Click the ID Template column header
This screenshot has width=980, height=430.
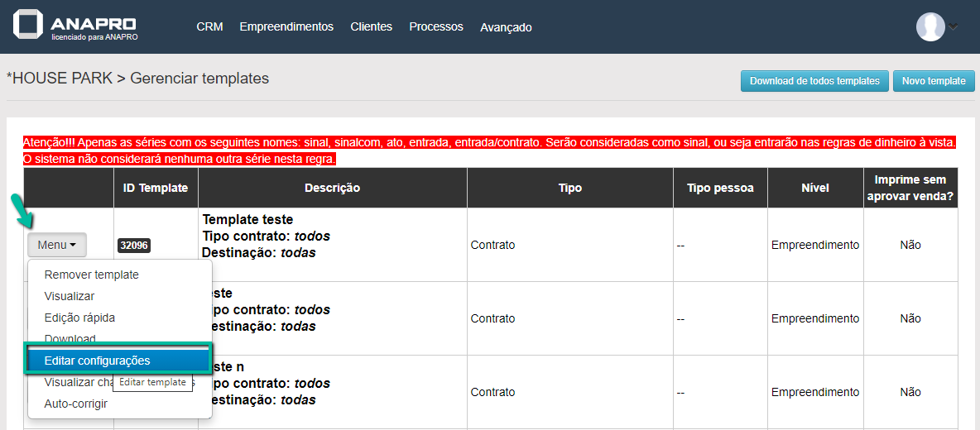156,188
